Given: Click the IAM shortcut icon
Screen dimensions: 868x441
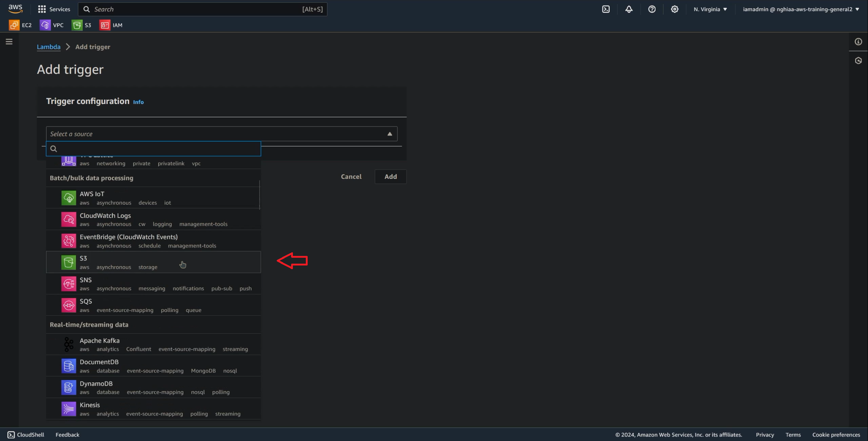Looking at the screenshot, I should click(x=105, y=25).
